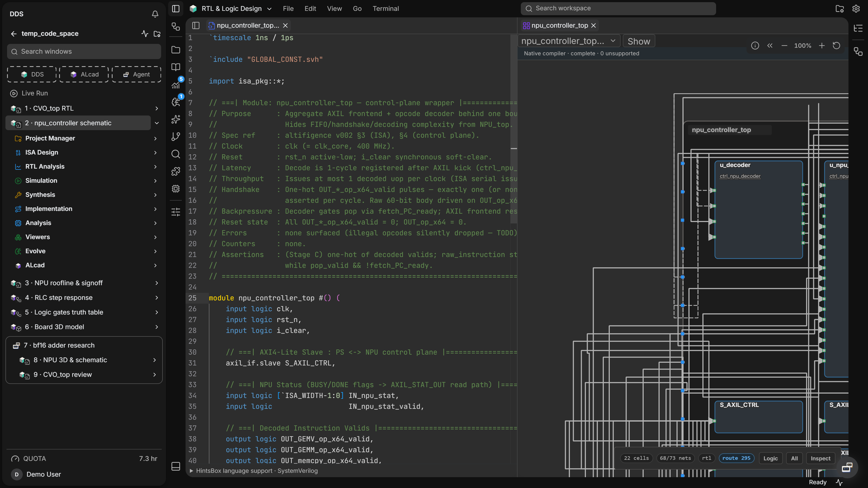This screenshot has width=868, height=488.
Task: Open the hierarchy blocks icon in activity bar
Action: tap(175, 26)
